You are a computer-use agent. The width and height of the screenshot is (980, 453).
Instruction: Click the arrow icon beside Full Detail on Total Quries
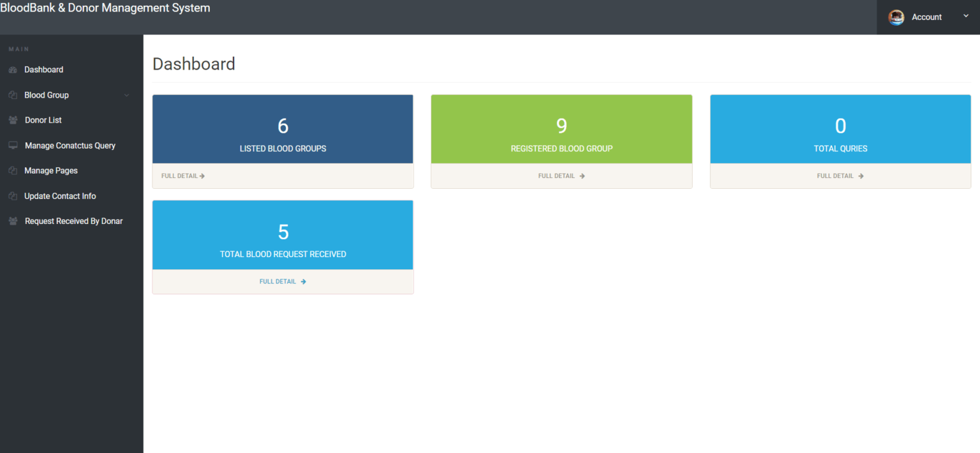[861, 175]
